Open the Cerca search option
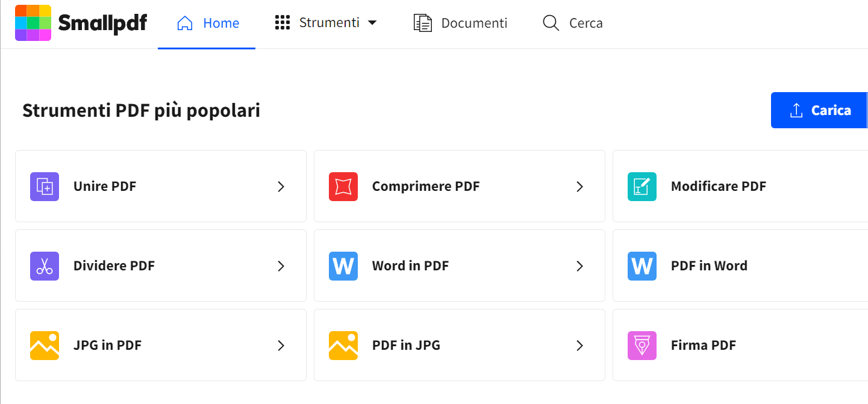 (x=572, y=23)
